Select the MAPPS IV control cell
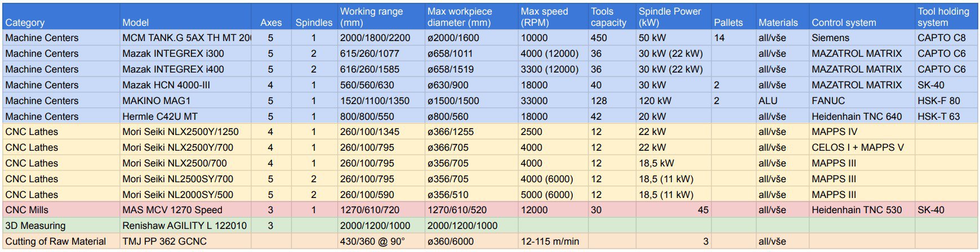Screen dimensions: 980x252 [x=862, y=132]
